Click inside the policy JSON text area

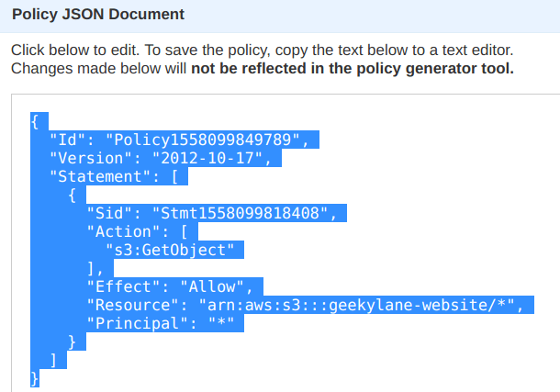286,243
